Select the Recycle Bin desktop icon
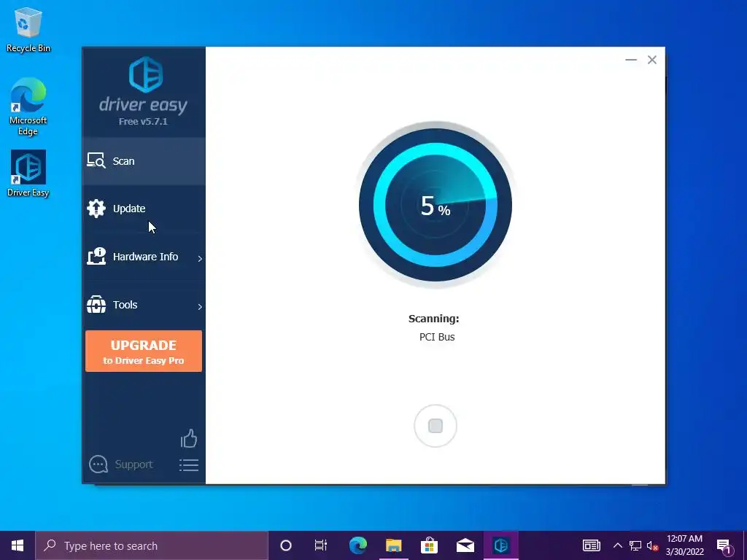 tap(28, 31)
